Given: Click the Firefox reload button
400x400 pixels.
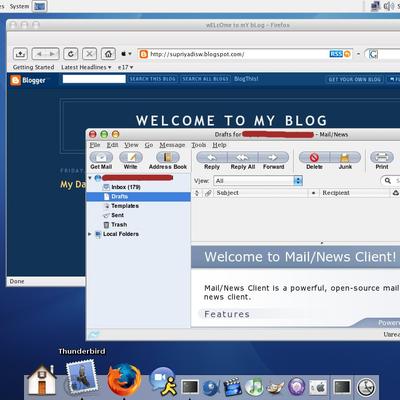Looking at the screenshot, I should tap(71, 54).
